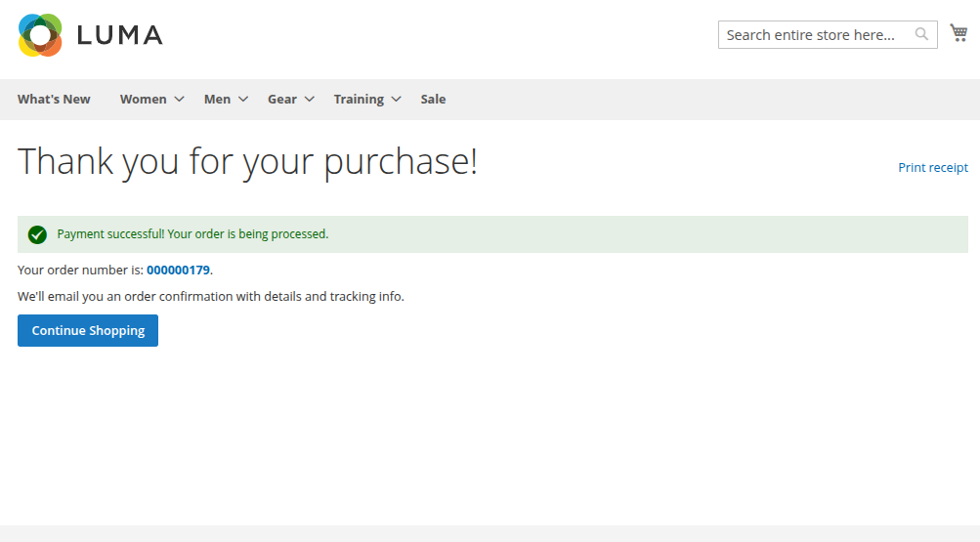
Task: Open the Men menu
Action: click(217, 100)
